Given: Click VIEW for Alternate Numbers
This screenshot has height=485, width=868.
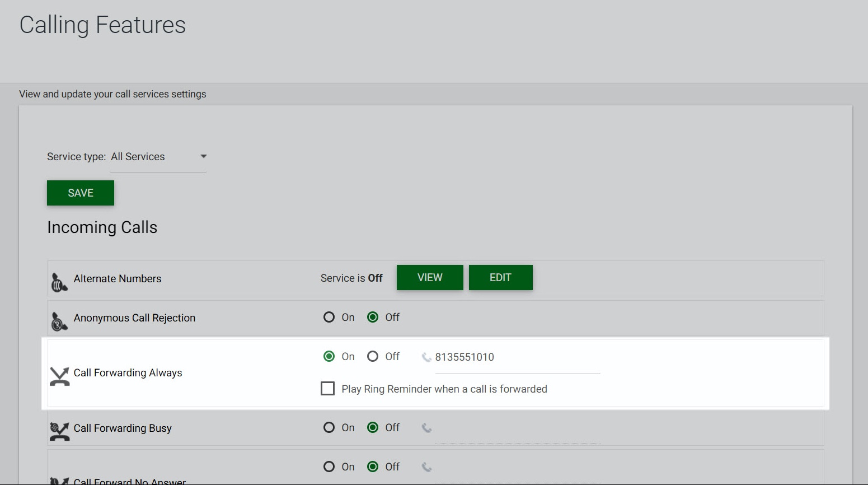Looking at the screenshot, I should [430, 278].
